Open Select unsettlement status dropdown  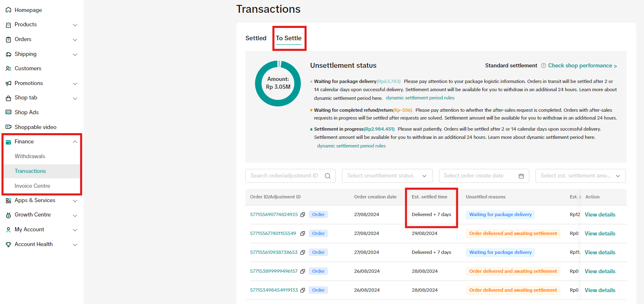click(x=387, y=176)
